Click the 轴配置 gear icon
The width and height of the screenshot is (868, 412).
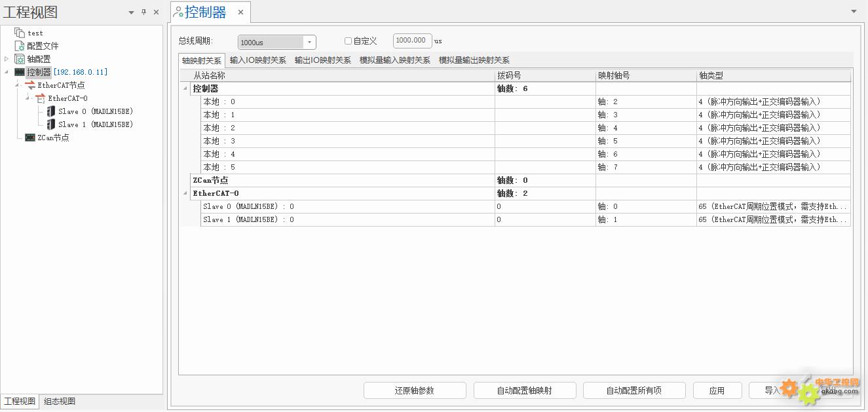pyautogui.click(x=20, y=59)
